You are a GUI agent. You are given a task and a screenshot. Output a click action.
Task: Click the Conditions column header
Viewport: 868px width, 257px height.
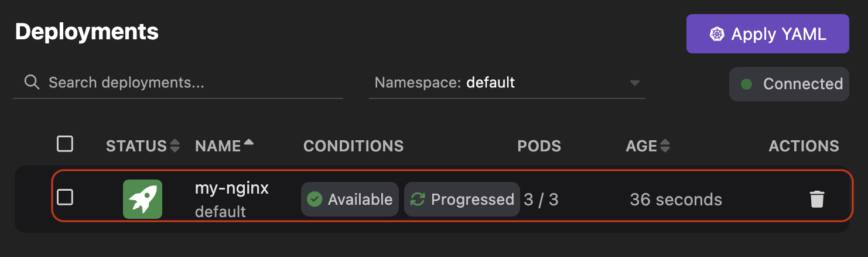[x=353, y=146]
